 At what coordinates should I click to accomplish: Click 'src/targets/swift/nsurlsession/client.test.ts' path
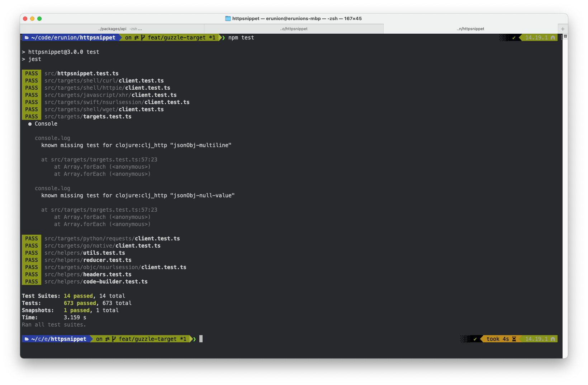[x=117, y=102]
